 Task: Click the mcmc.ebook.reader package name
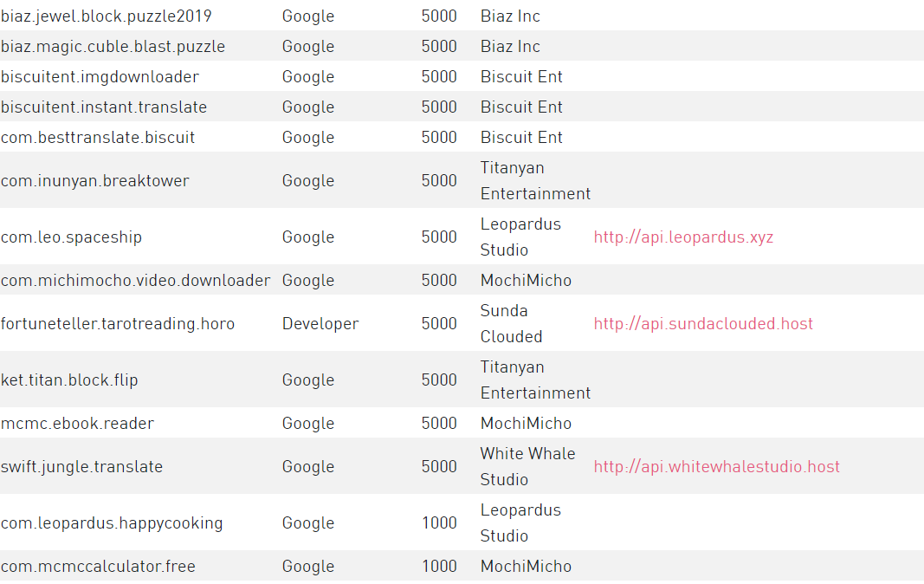(77, 424)
